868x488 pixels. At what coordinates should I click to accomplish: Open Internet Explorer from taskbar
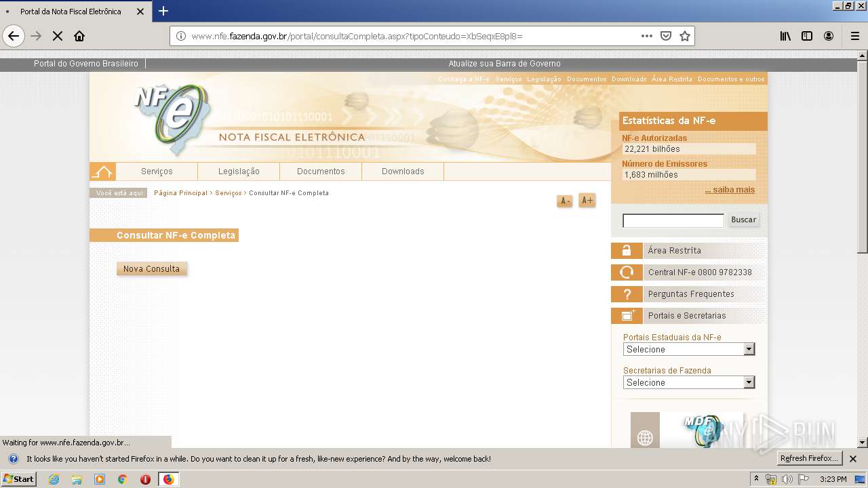click(54, 479)
